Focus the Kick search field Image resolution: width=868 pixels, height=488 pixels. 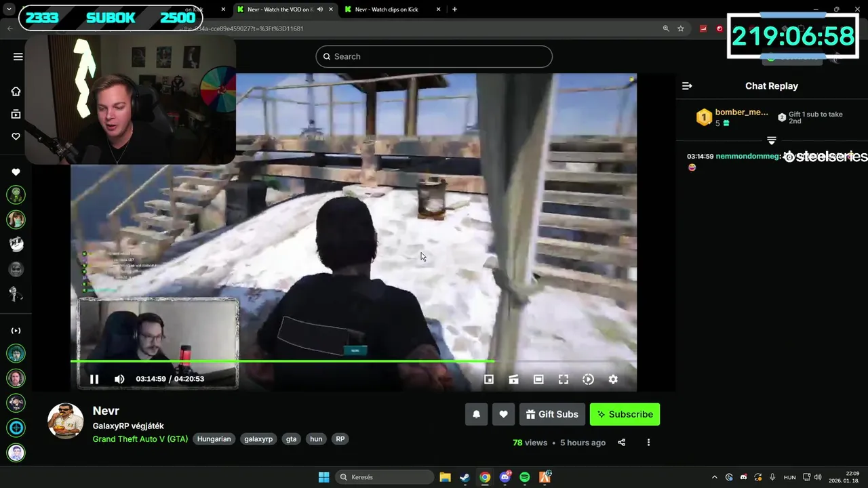[434, 56]
